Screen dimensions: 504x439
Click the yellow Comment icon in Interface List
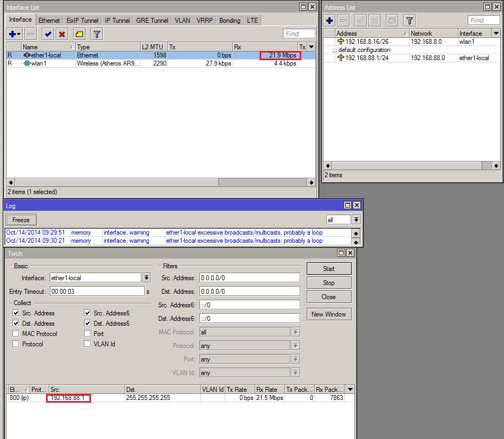(79, 34)
